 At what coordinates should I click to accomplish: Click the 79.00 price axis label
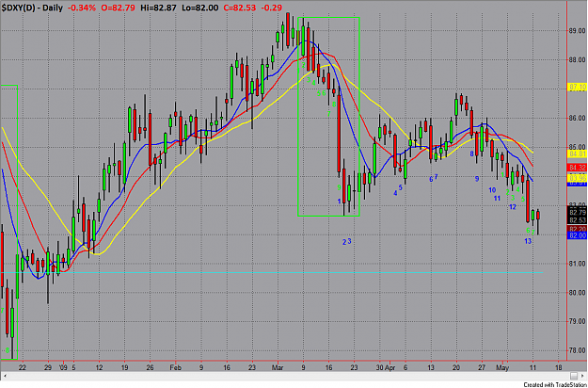(578, 322)
